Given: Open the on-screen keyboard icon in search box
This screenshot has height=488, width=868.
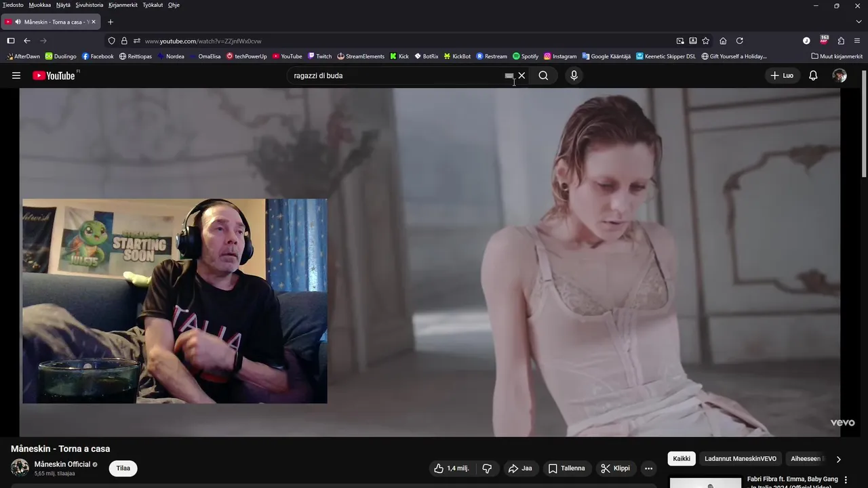Looking at the screenshot, I should click(509, 76).
